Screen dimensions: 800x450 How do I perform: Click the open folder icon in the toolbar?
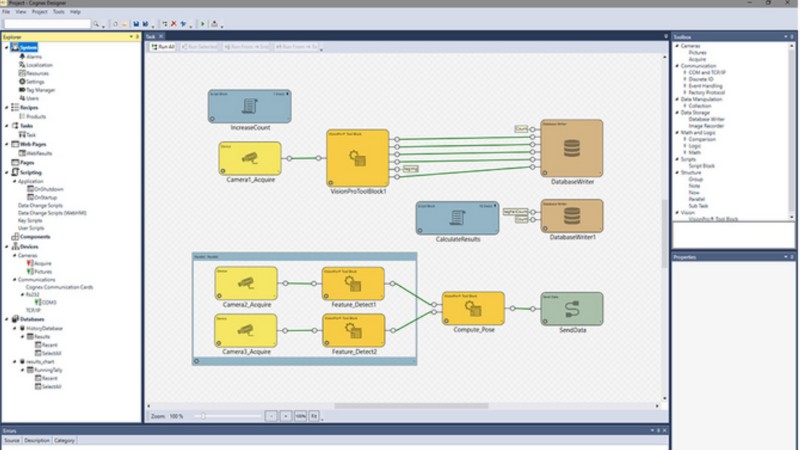(x=124, y=24)
